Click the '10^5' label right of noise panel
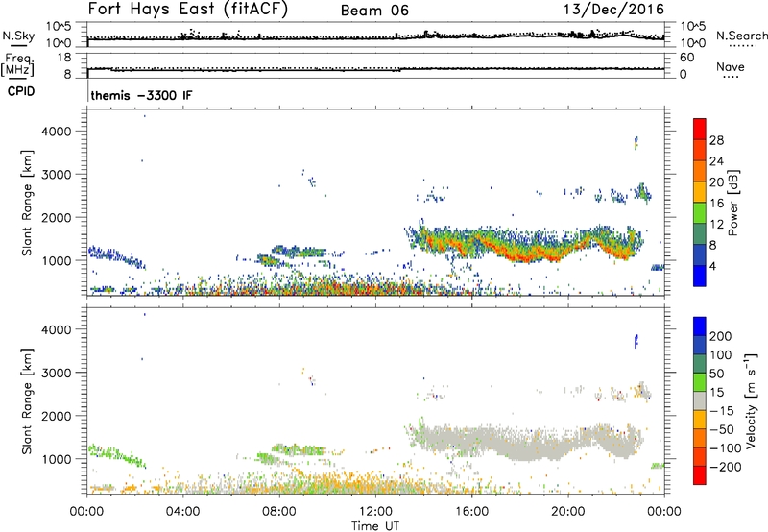The image size is (768, 532). coord(692,26)
